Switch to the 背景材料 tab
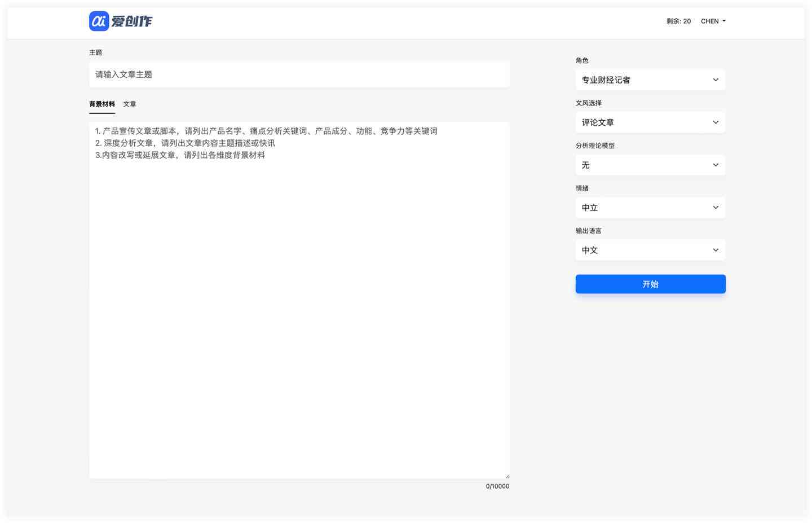This screenshot has width=812, height=523. (x=102, y=104)
